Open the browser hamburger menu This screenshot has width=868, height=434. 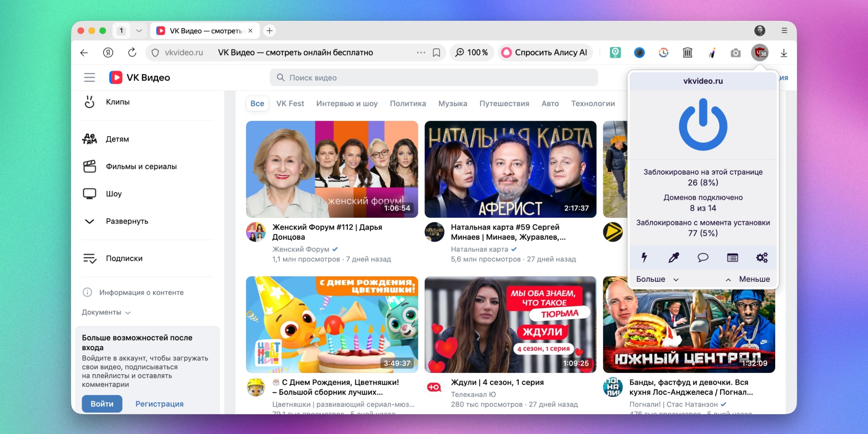click(x=784, y=31)
